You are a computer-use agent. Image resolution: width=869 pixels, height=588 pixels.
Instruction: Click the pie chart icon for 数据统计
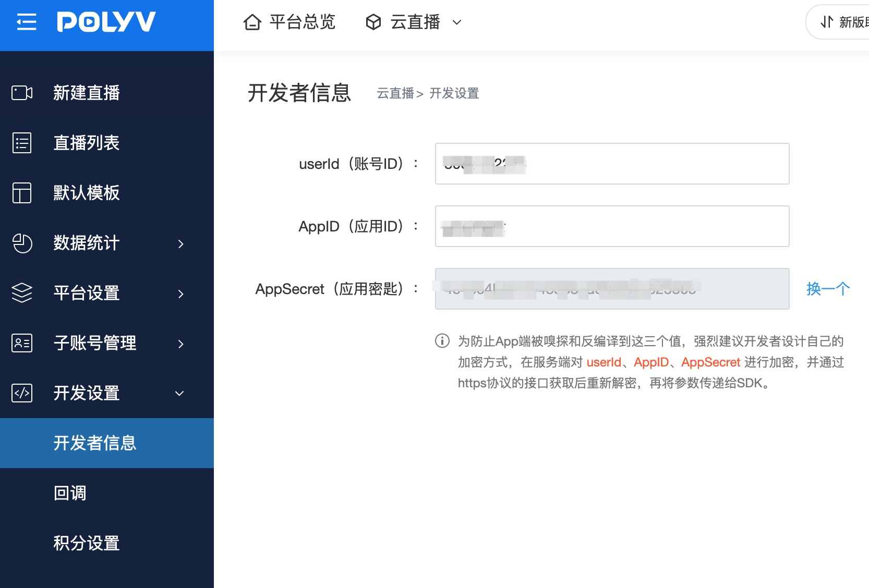pos(21,243)
